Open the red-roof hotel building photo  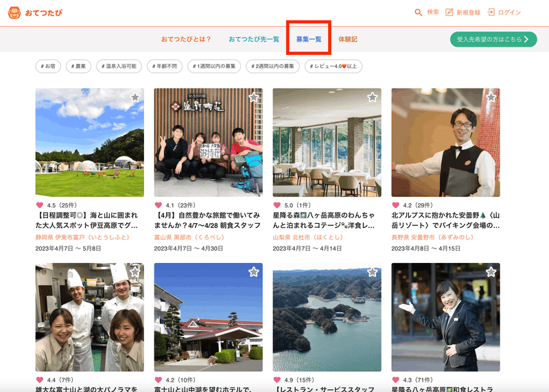coord(209,317)
